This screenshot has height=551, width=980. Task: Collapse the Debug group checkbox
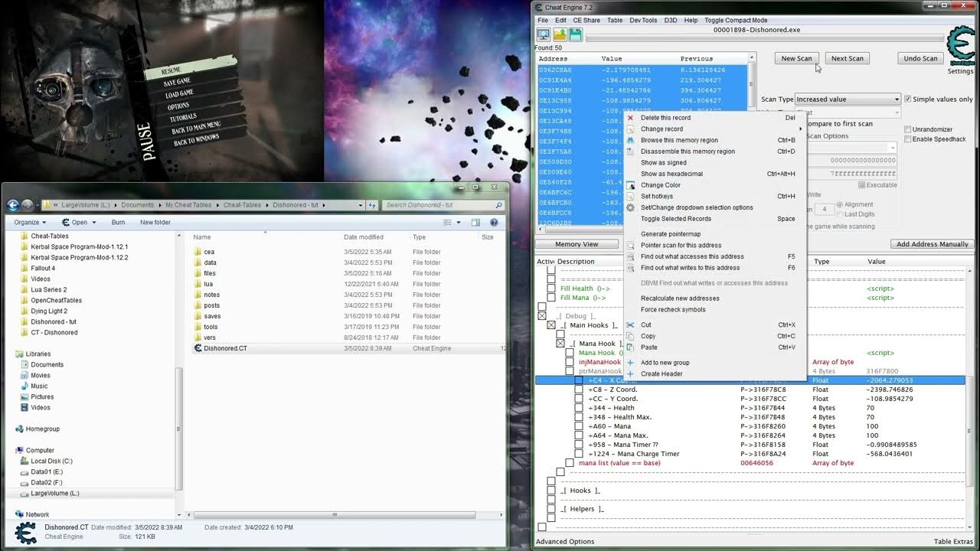(x=542, y=316)
